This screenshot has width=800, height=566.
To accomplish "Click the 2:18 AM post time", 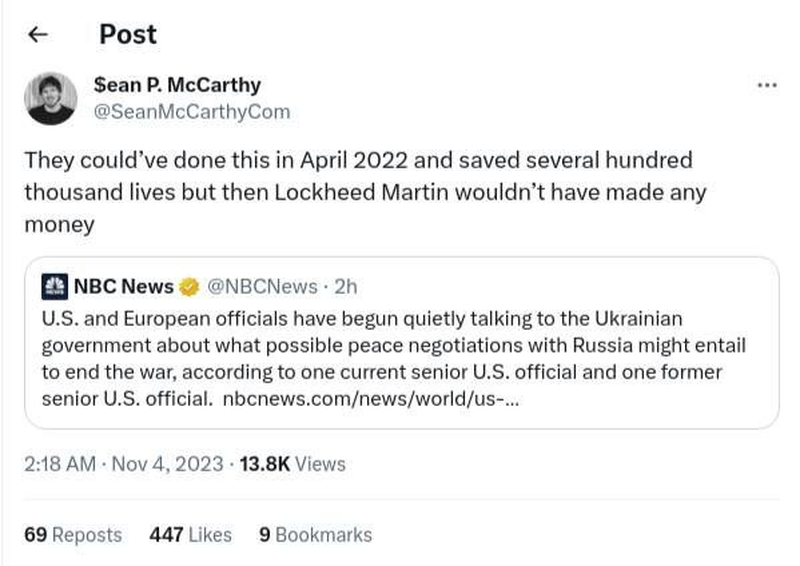I will click(58, 464).
